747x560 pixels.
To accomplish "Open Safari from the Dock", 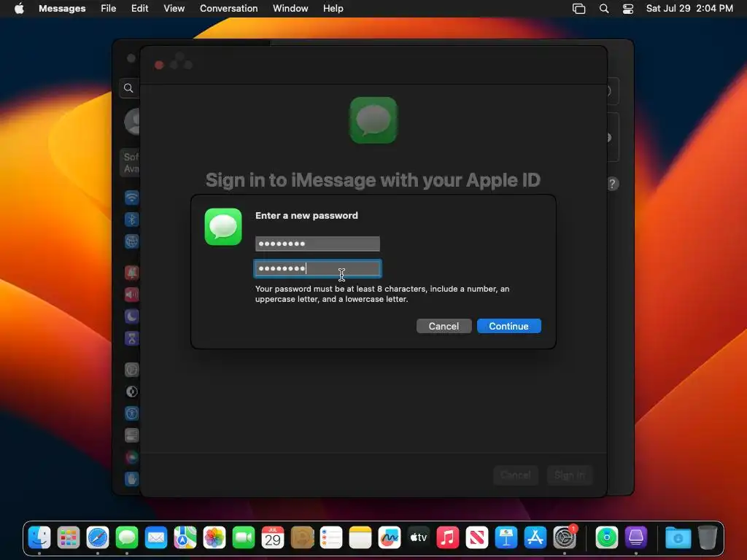I will click(x=98, y=537).
